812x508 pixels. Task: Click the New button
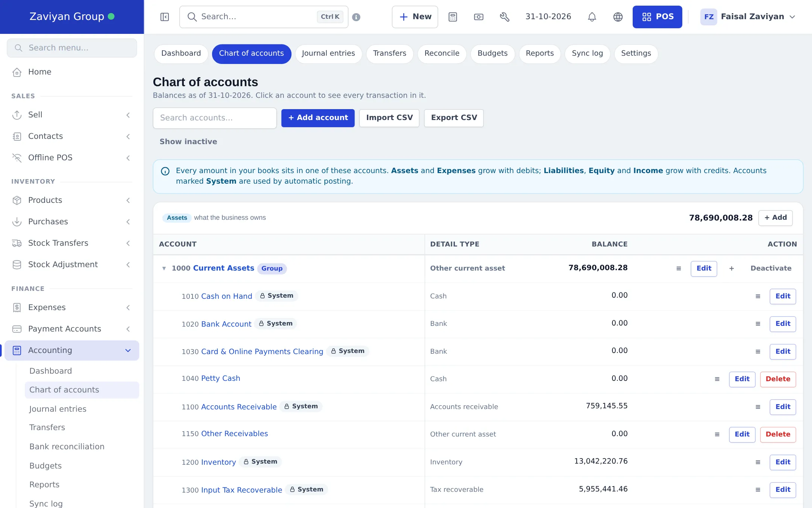[x=415, y=17]
